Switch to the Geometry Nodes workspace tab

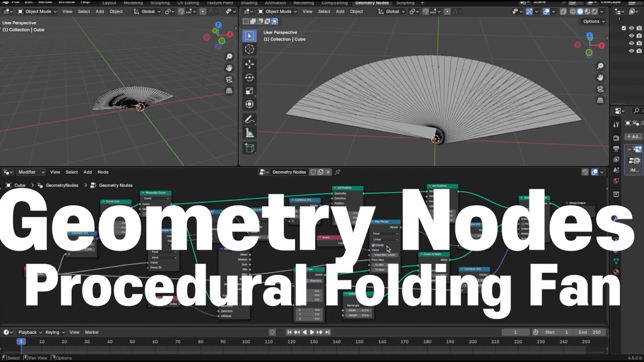pyautogui.click(x=372, y=3)
